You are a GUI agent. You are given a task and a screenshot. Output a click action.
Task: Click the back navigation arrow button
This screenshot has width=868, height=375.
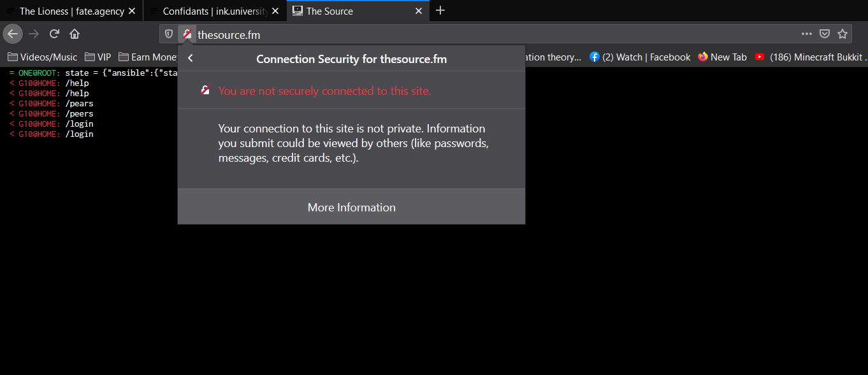(13, 34)
